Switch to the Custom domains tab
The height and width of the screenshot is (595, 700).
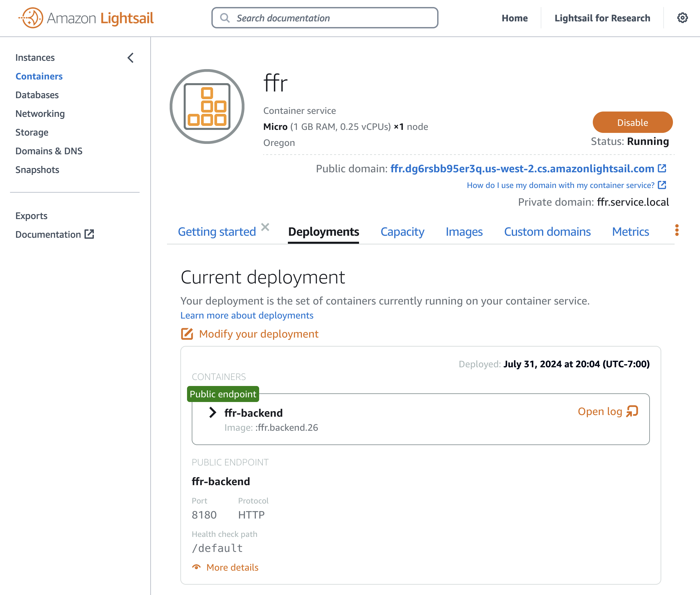pyautogui.click(x=547, y=232)
